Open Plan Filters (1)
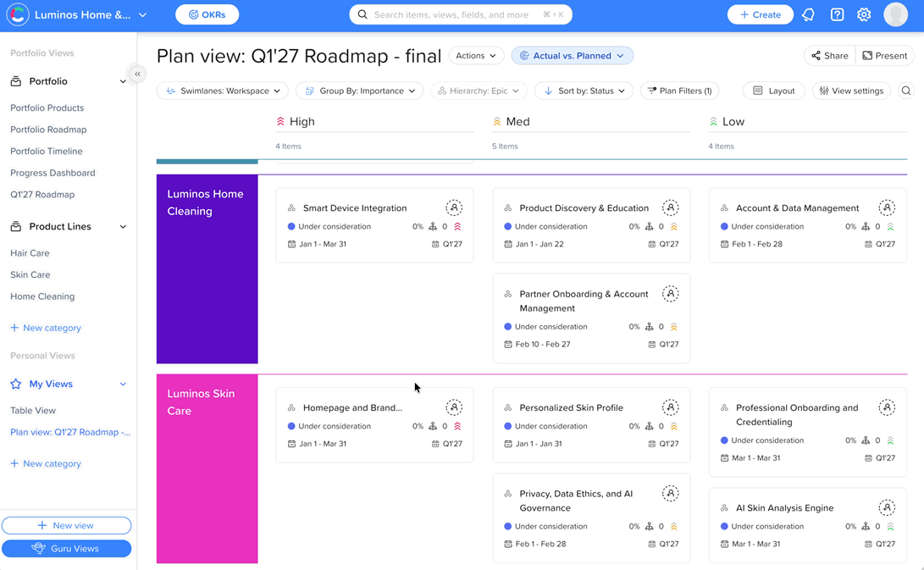This screenshot has height=570, width=924. tap(679, 91)
